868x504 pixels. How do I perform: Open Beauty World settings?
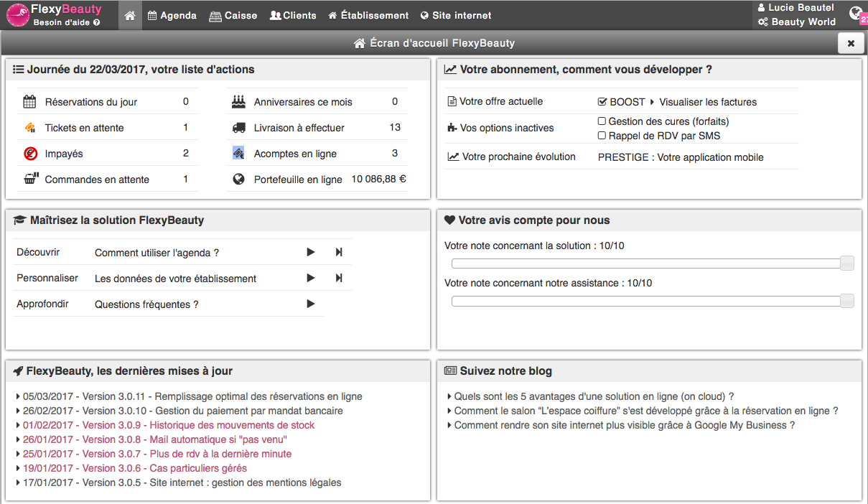(x=796, y=22)
